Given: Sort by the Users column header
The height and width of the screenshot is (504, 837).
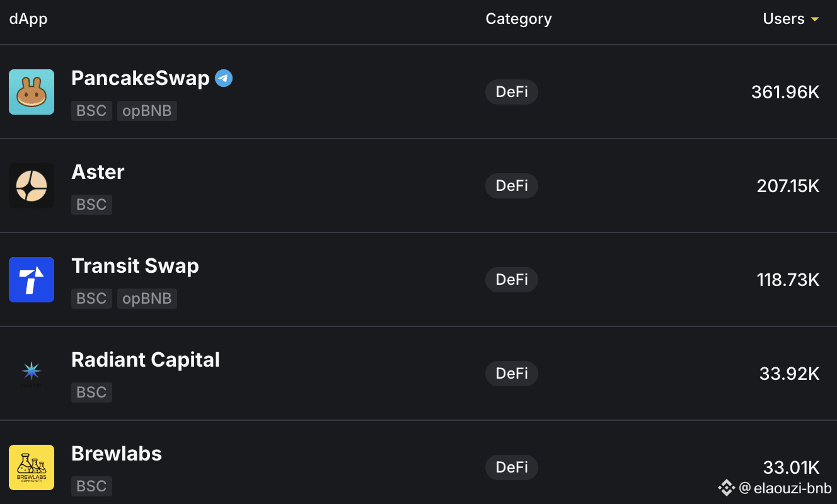Looking at the screenshot, I should 783,19.
